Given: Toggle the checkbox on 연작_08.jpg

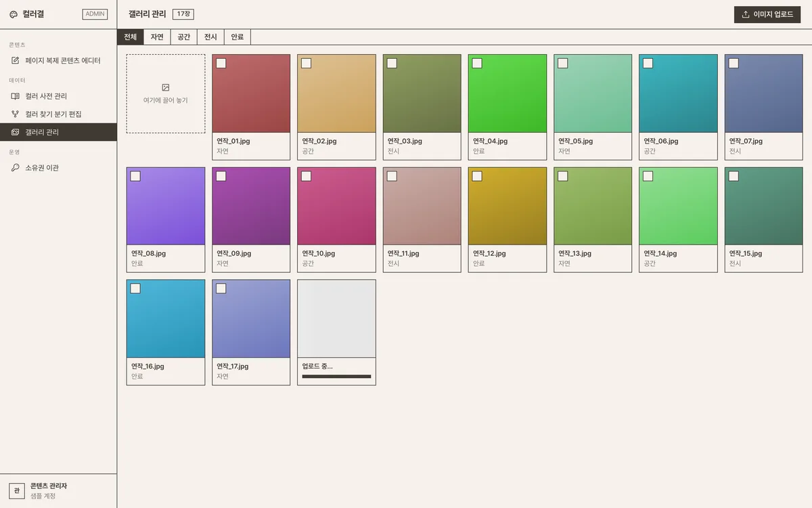Looking at the screenshot, I should pyautogui.click(x=135, y=176).
